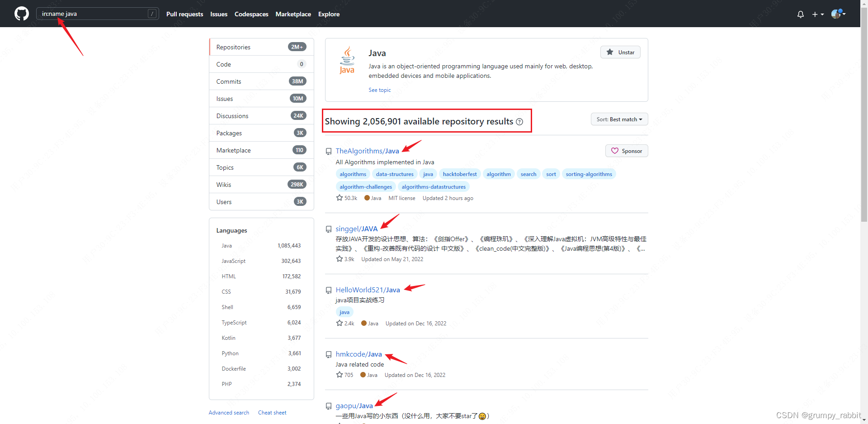This screenshot has width=868, height=424.
Task: Show Topics search results
Action: tap(261, 167)
